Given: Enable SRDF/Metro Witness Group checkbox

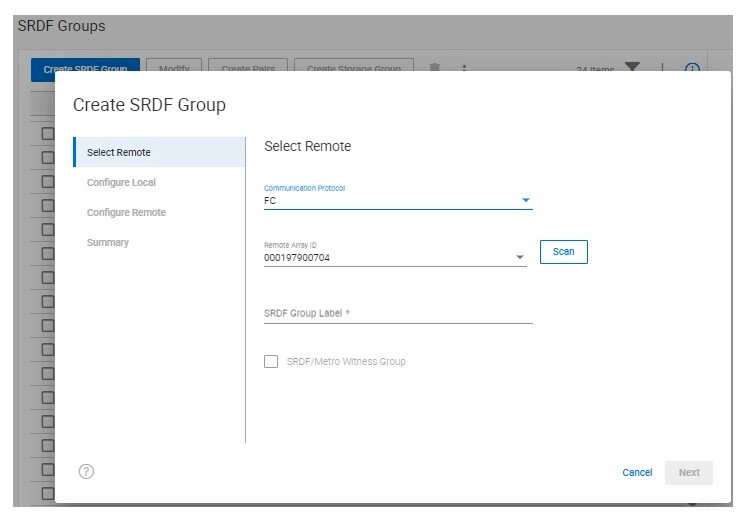Looking at the screenshot, I should coord(271,361).
